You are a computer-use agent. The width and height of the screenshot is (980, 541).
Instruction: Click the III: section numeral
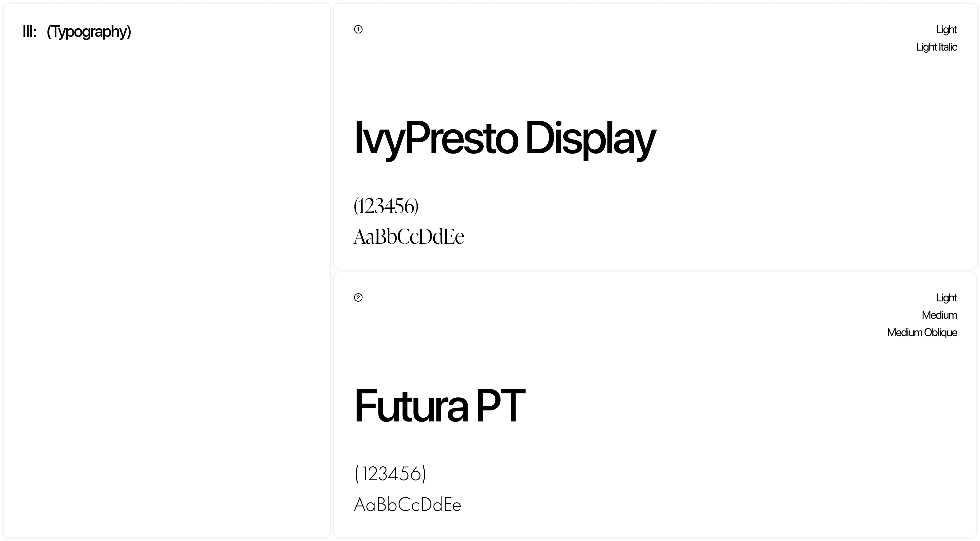click(x=29, y=32)
